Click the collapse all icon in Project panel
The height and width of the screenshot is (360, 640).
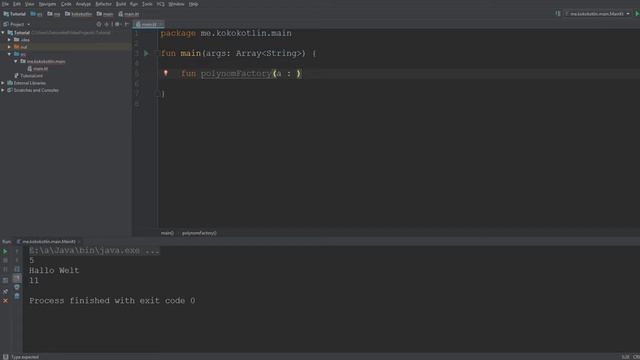[x=107, y=24]
